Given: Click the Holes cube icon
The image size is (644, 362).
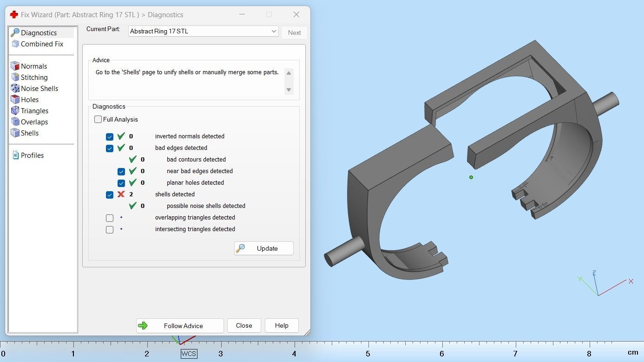Looking at the screenshot, I should (15, 99).
